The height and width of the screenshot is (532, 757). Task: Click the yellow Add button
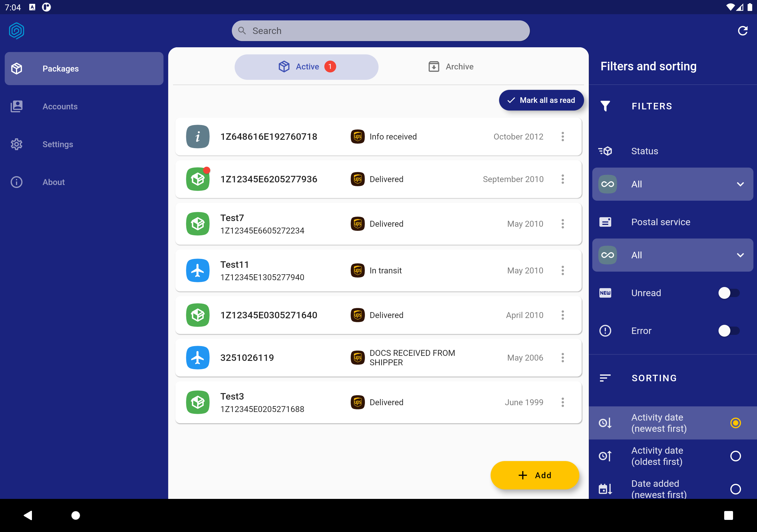tap(534, 475)
